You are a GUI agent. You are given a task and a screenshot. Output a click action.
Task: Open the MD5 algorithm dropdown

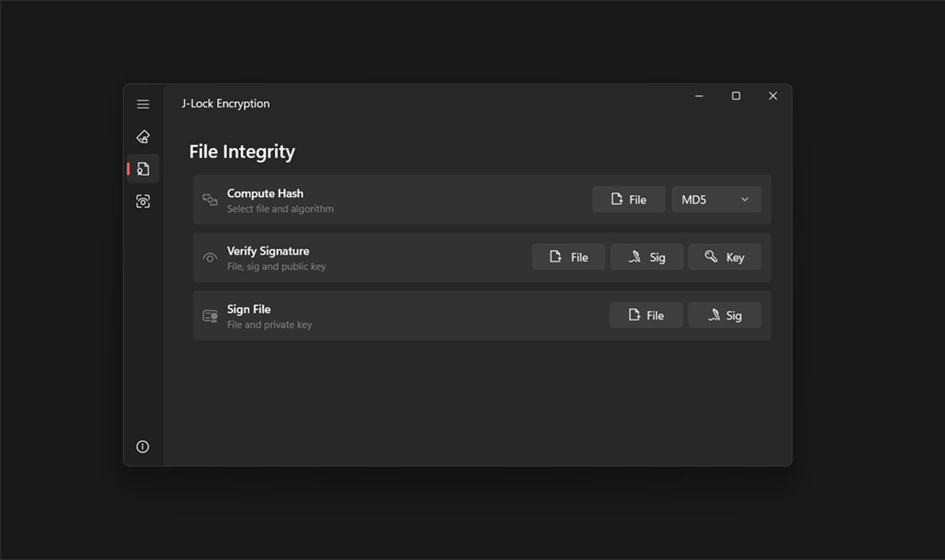(x=716, y=199)
